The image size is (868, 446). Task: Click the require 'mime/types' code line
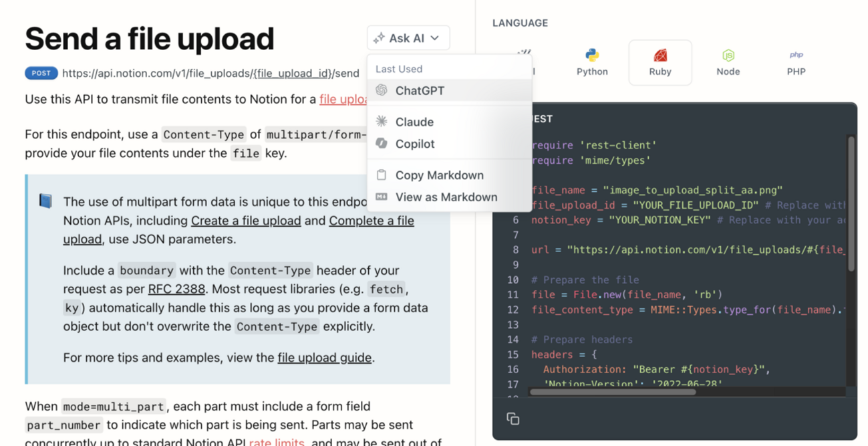(x=591, y=160)
